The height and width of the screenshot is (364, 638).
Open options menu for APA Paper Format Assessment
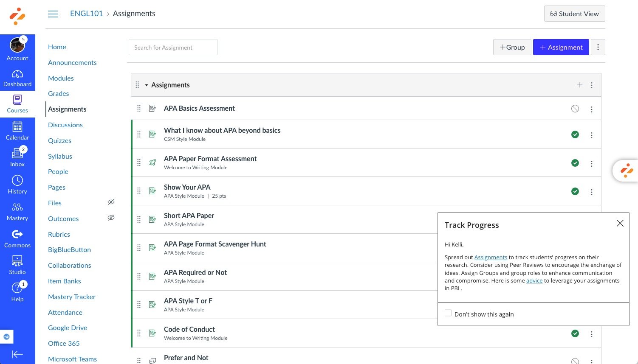point(592,164)
